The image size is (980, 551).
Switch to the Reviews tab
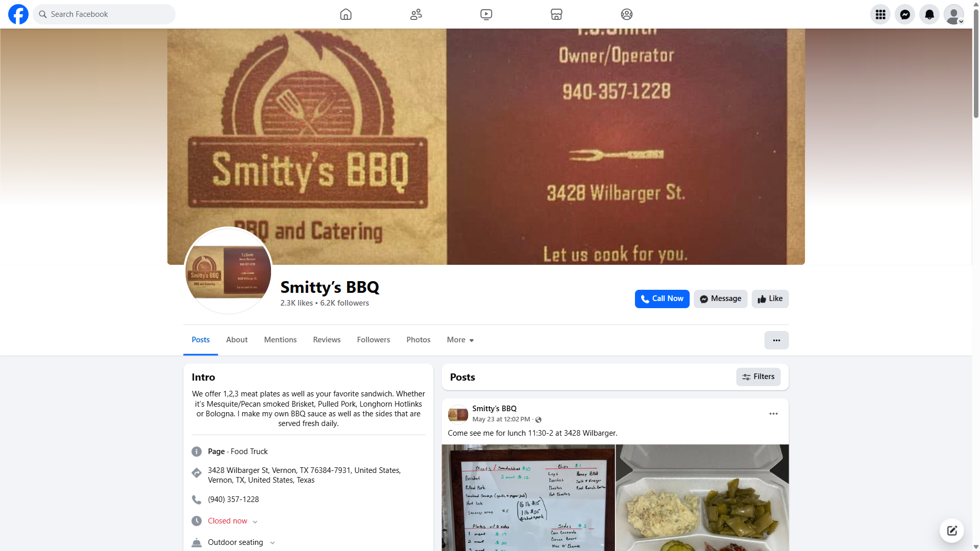[x=327, y=340]
